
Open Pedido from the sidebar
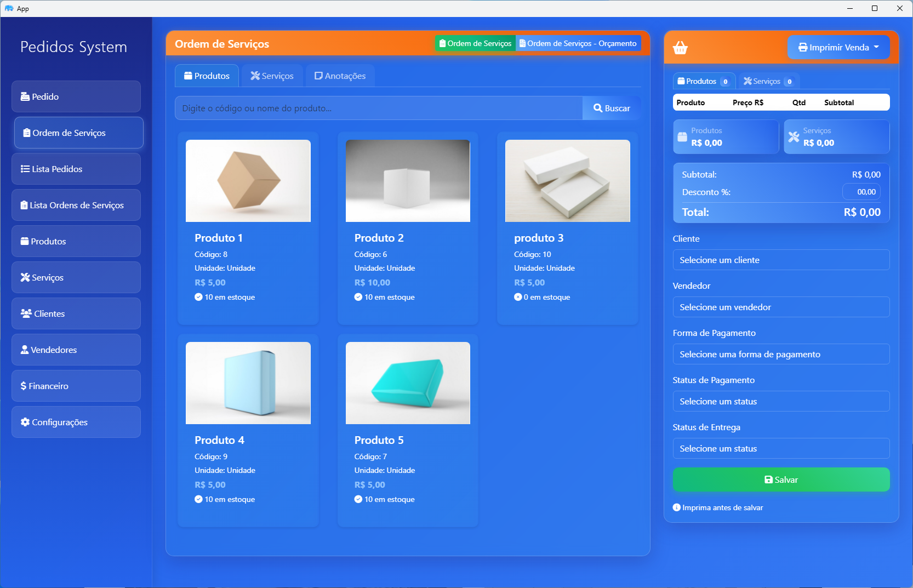[x=76, y=96]
